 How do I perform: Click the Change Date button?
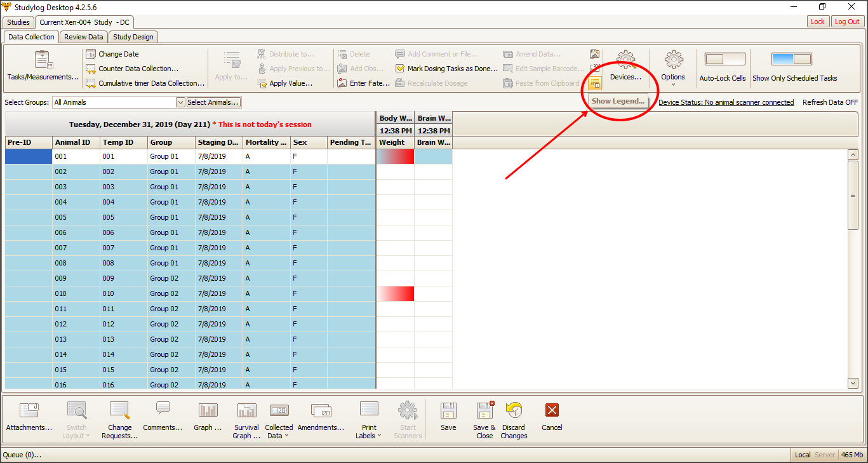[x=112, y=54]
